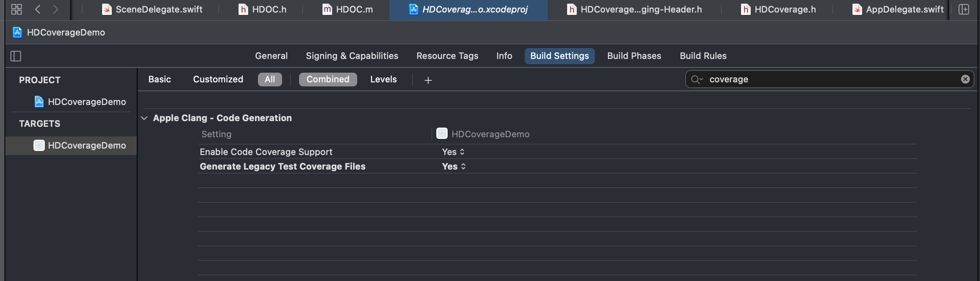Image resolution: width=980 pixels, height=281 pixels.
Task: Go back in editor history
Action: tap(38, 9)
